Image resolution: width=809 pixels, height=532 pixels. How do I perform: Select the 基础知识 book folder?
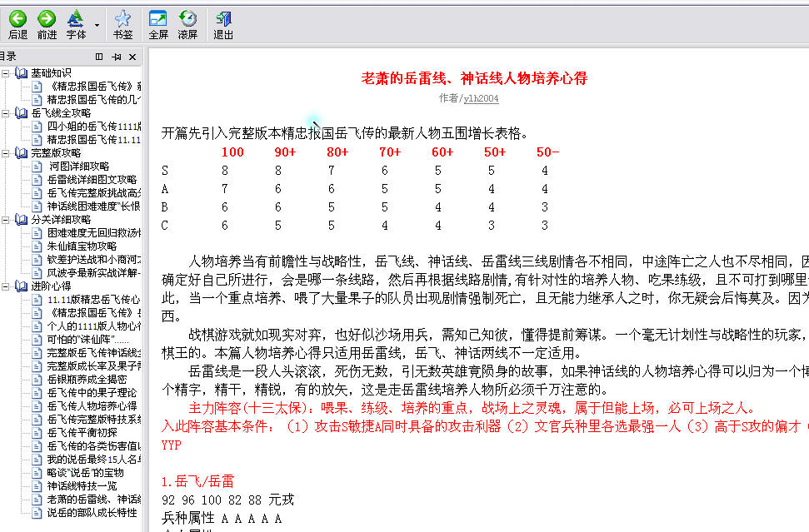pyautogui.click(x=51, y=73)
